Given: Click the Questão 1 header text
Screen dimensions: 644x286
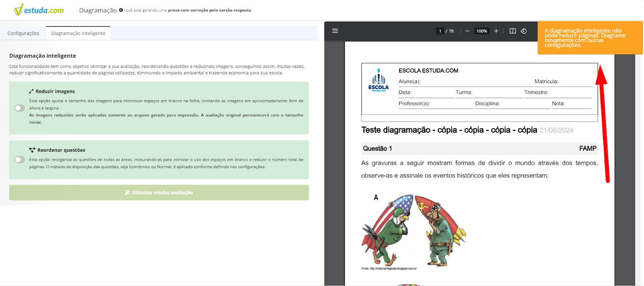Looking at the screenshot, I should 378,148.
